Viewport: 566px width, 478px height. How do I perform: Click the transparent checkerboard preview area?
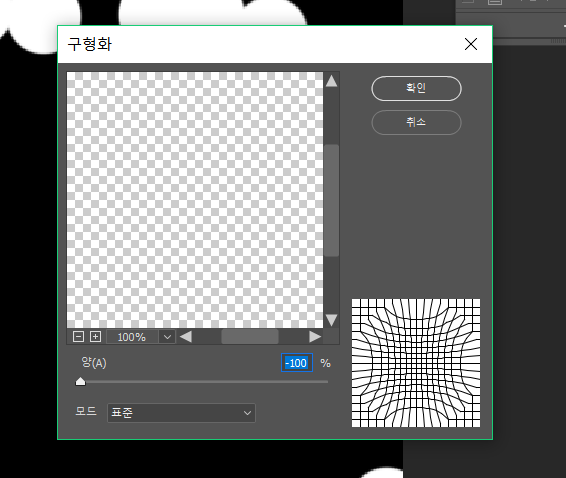click(x=195, y=200)
